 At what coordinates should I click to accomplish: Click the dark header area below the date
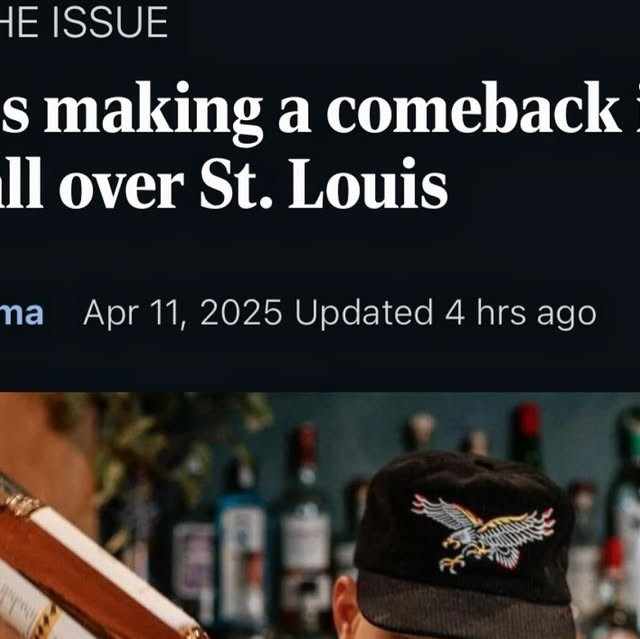click(x=320, y=361)
